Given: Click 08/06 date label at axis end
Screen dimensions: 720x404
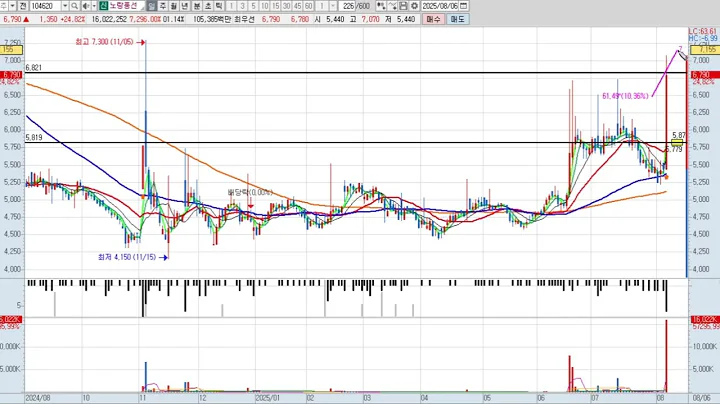Looking at the screenshot, I should click(x=701, y=398).
